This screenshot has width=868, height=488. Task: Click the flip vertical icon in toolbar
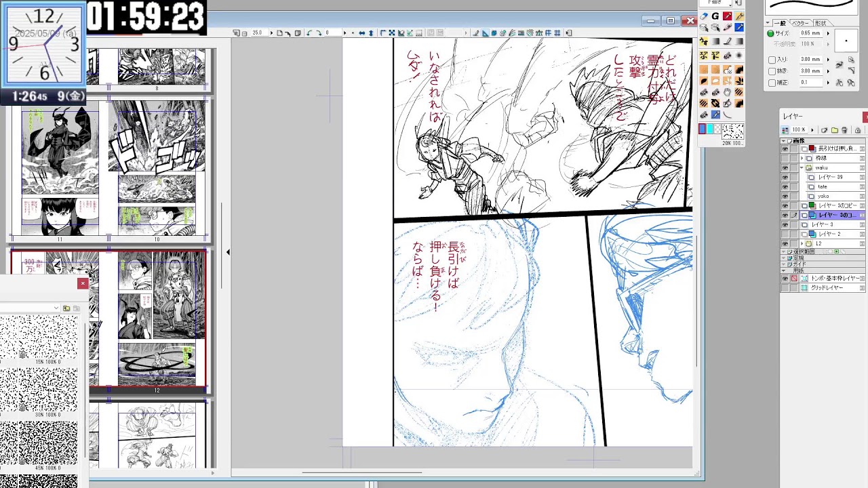(371, 33)
